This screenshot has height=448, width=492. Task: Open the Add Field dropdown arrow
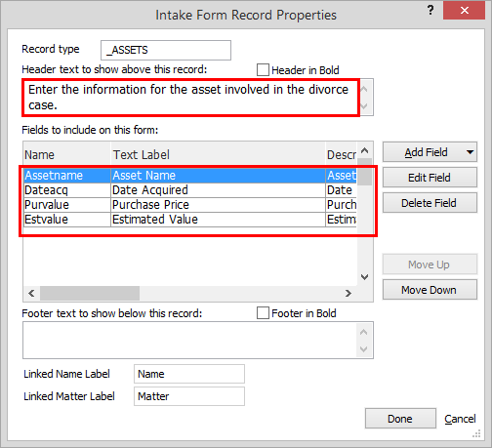click(470, 152)
